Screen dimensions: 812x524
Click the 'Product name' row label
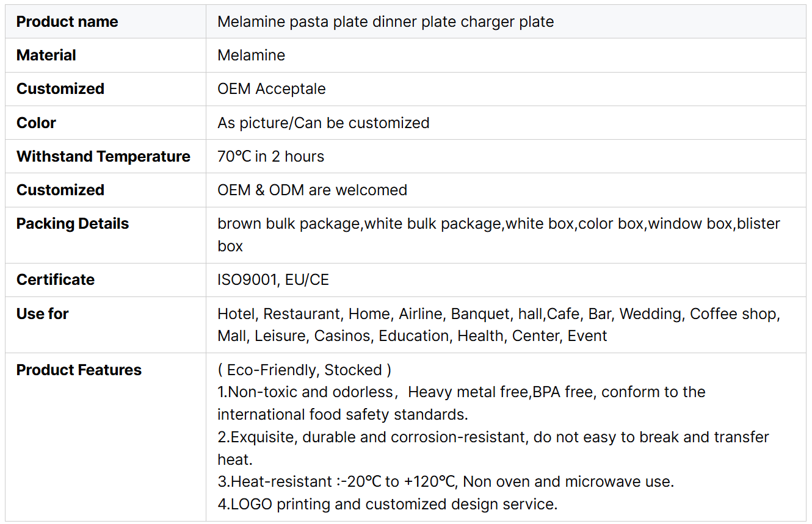click(67, 22)
